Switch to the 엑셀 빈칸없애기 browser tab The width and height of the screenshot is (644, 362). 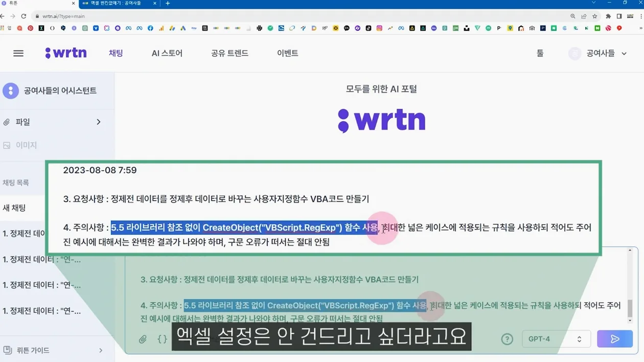tap(119, 3)
